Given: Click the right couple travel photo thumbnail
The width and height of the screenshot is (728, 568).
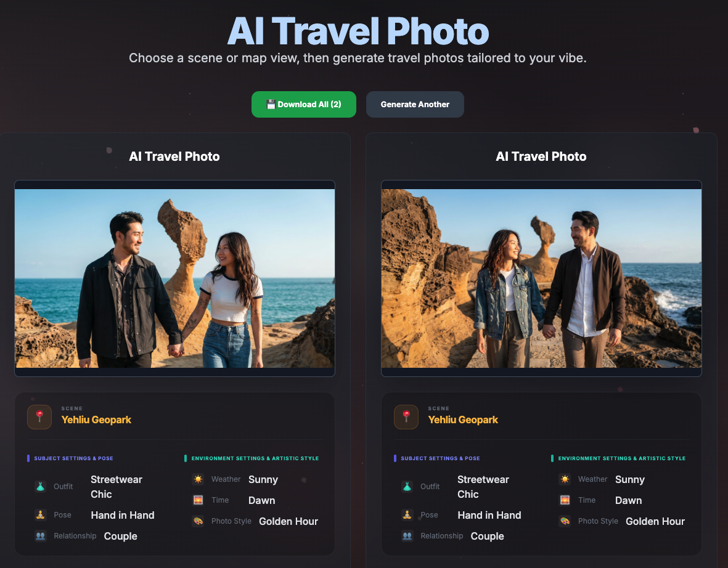Looking at the screenshot, I should [541, 278].
